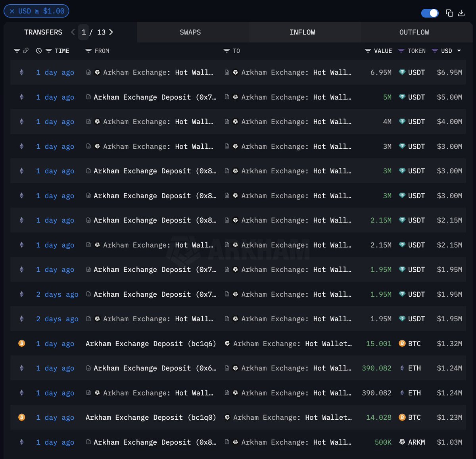Click the page number field showing 1

84,32
